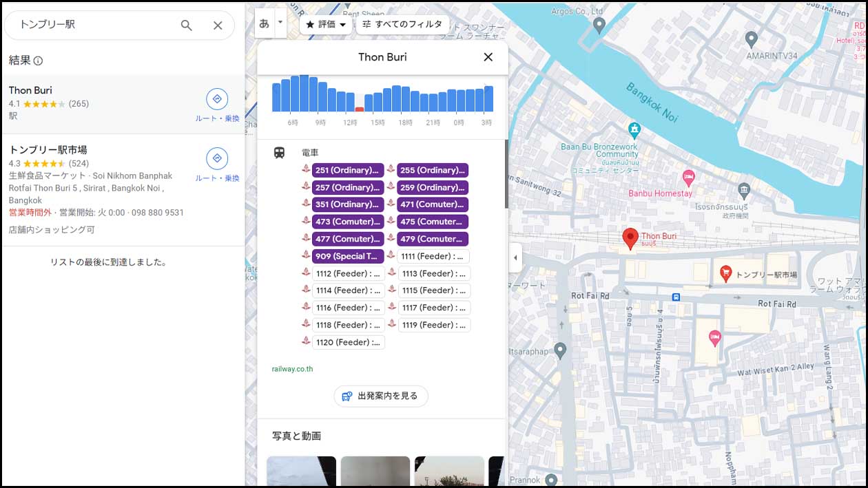Open すべてのフィルタ all filters
This screenshot has width=868, height=488.
coord(402,24)
